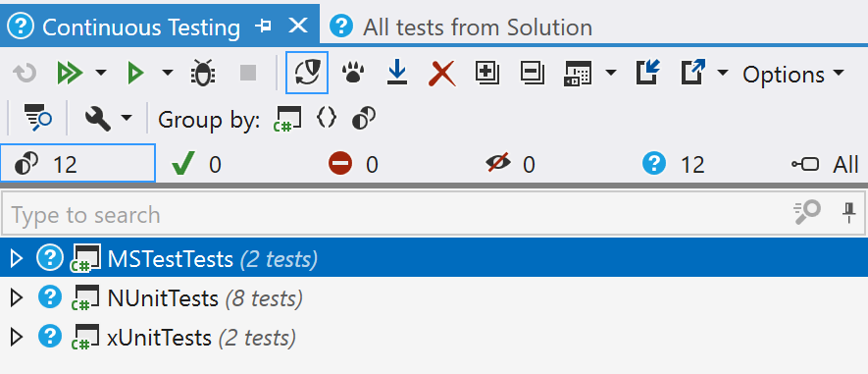Click the wrench settings icon

97,118
